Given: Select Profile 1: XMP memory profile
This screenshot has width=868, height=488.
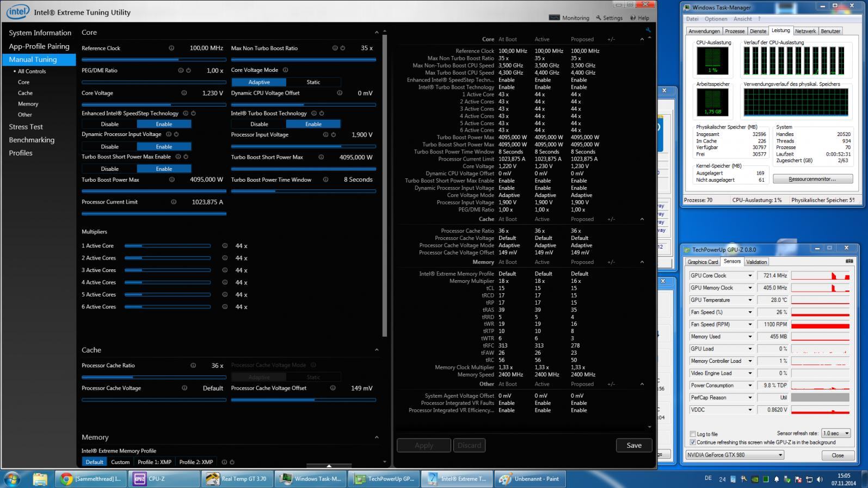Looking at the screenshot, I should pyautogui.click(x=155, y=462).
